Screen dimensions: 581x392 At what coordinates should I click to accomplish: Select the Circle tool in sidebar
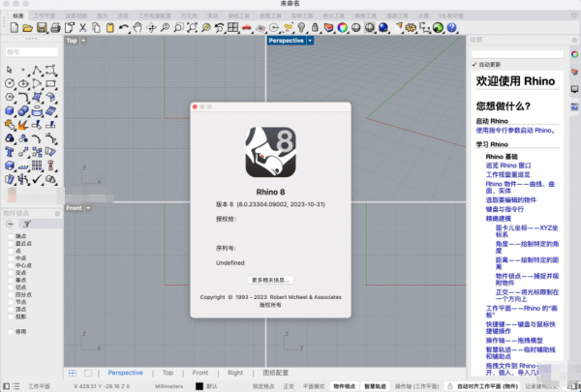pyautogui.click(x=10, y=83)
